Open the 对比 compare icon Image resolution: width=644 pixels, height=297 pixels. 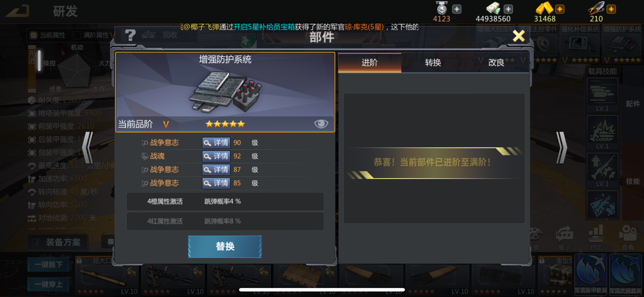pyautogui.click(x=596, y=238)
